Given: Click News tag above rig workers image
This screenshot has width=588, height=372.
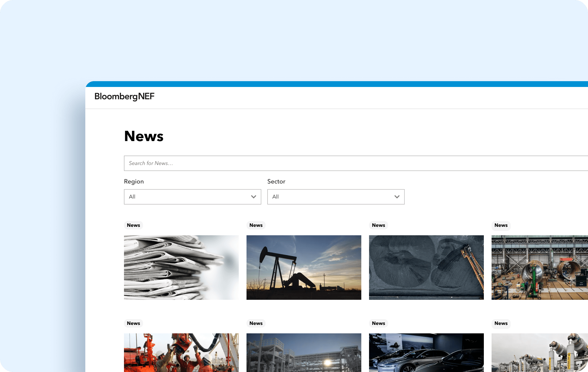Looking at the screenshot, I should pyautogui.click(x=133, y=323).
